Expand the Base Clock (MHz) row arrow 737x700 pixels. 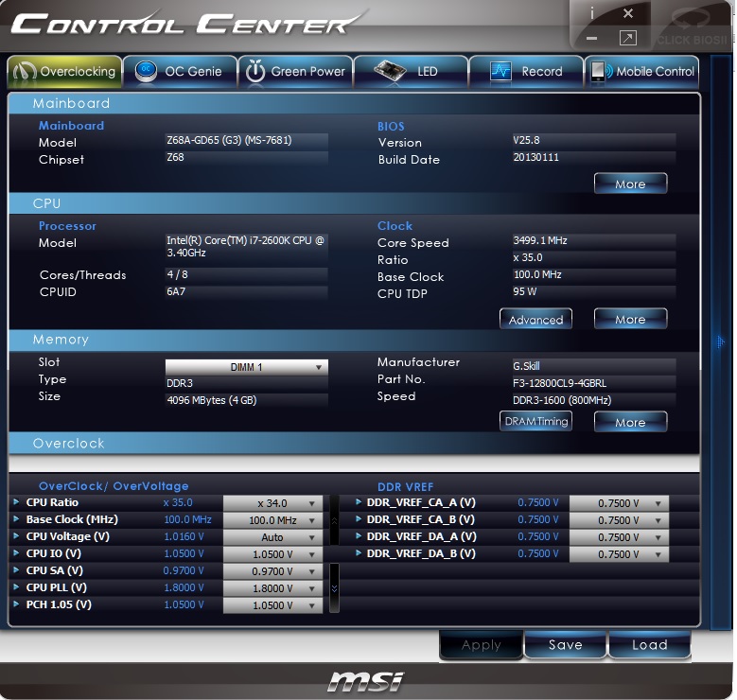point(16,518)
